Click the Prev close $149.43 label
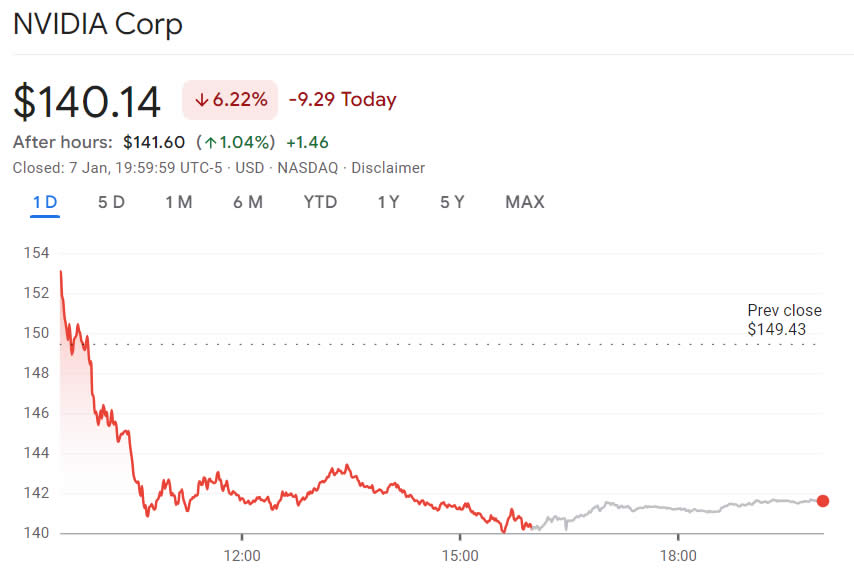 784,319
